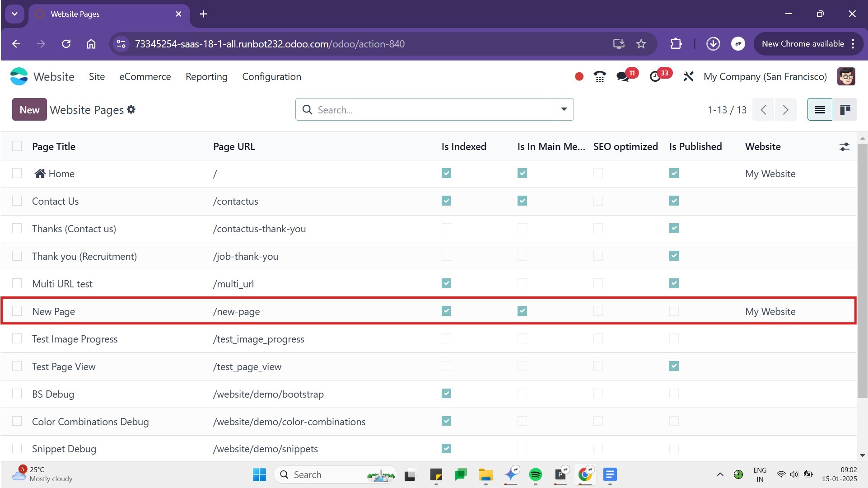Viewport: 868px width, 488px height.
Task: Tick the select-all header checkbox
Action: 17,146
